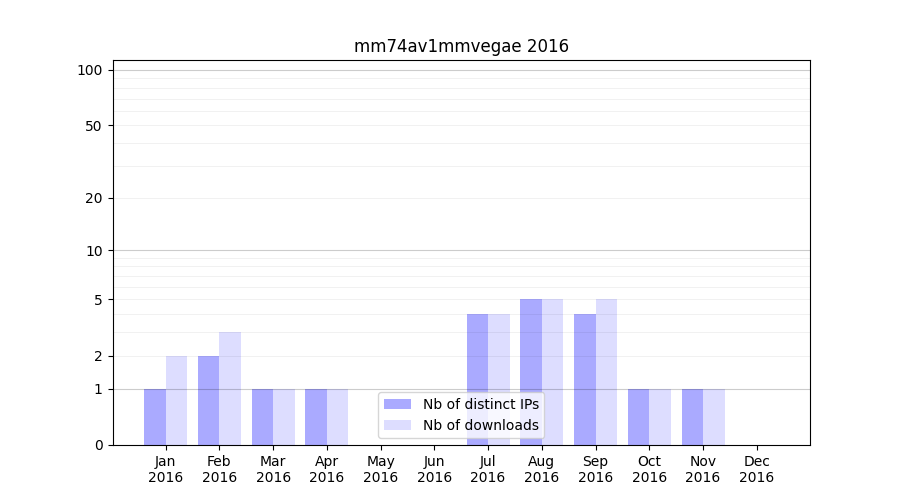Select the Sep 2016 downloads bar

click(x=606, y=372)
